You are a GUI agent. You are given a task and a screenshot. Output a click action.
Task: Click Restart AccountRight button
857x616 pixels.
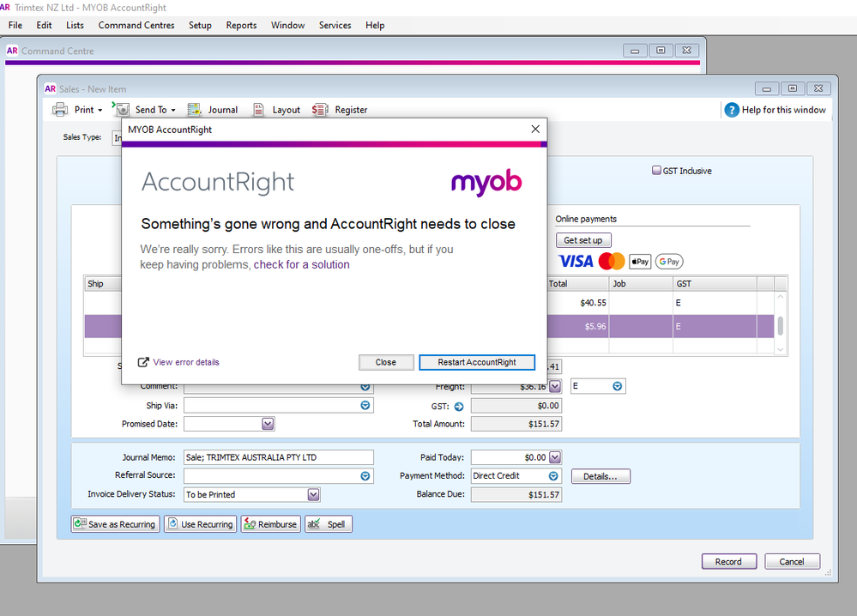(477, 362)
